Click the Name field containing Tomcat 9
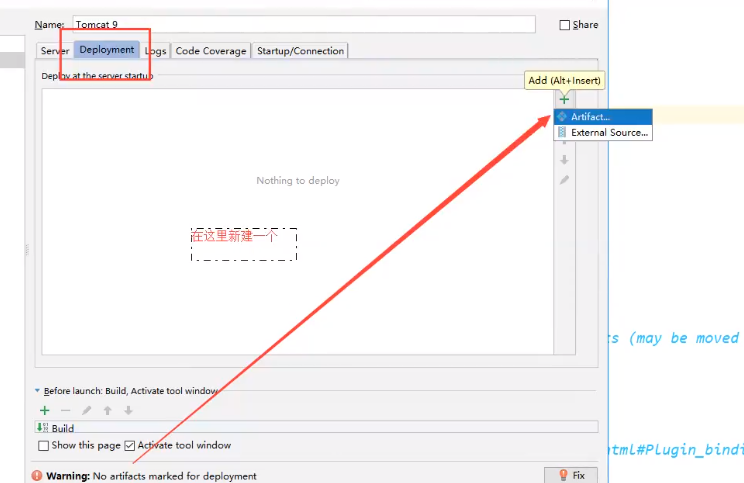The image size is (744, 483). [304, 24]
